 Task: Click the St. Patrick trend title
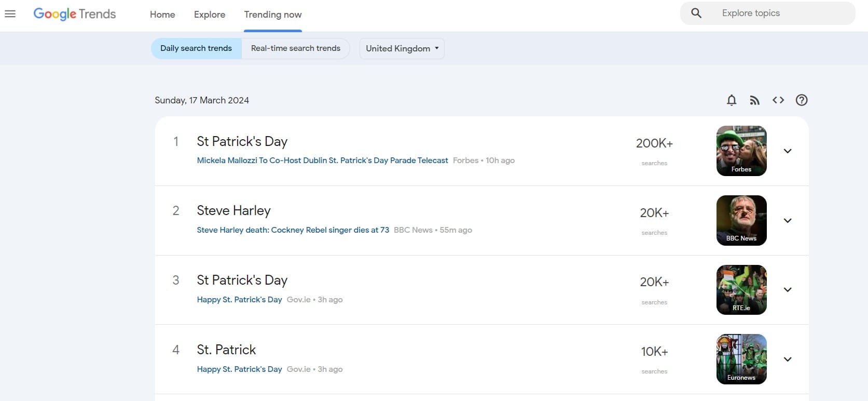pyautogui.click(x=226, y=350)
